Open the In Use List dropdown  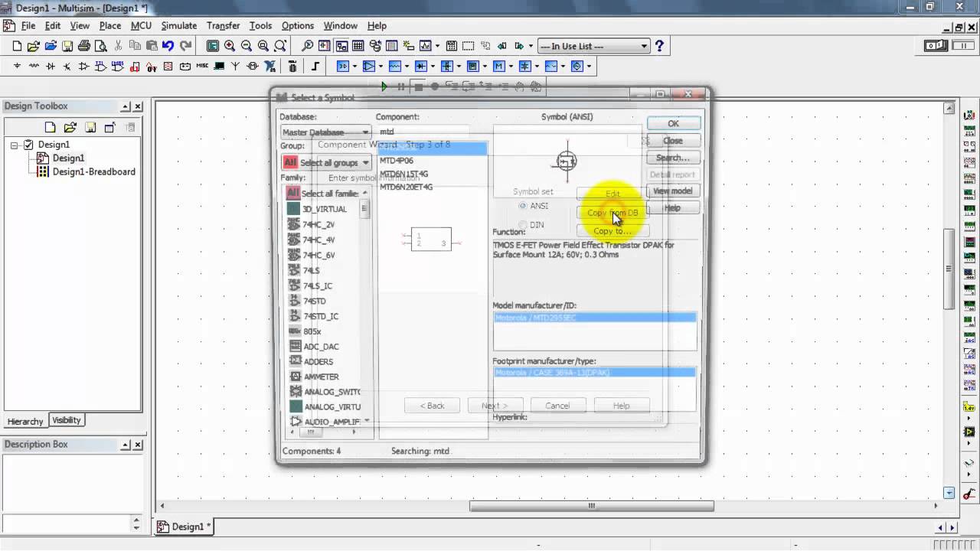(593, 46)
